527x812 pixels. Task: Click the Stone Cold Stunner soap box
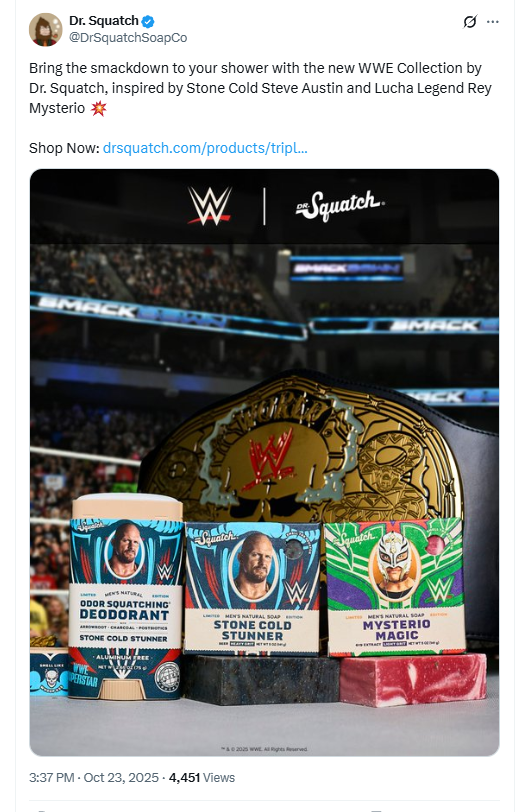coord(252,588)
